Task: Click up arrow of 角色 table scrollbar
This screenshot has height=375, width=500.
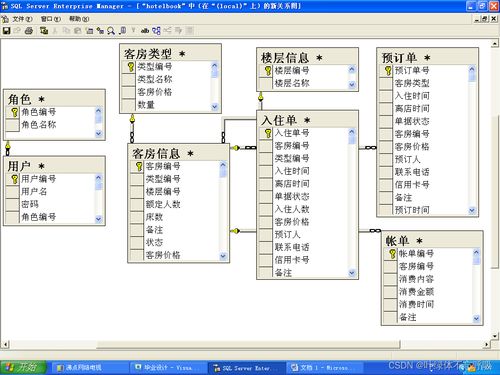Action: click(x=98, y=110)
